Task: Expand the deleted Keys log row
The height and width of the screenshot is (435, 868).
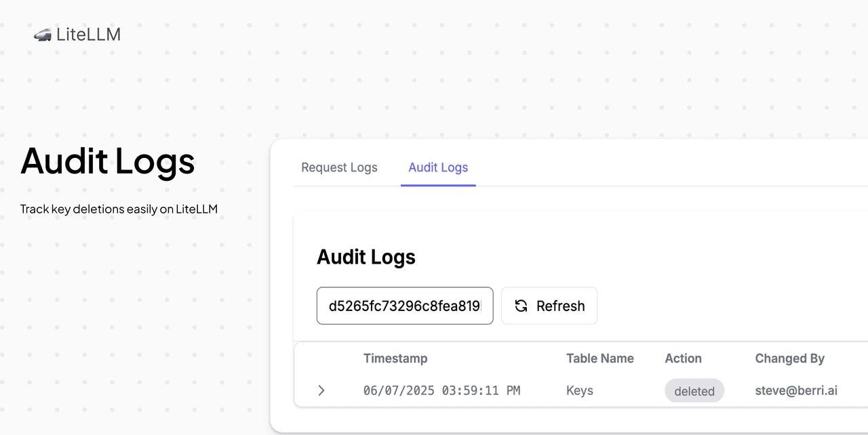Action: click(321, 390)
